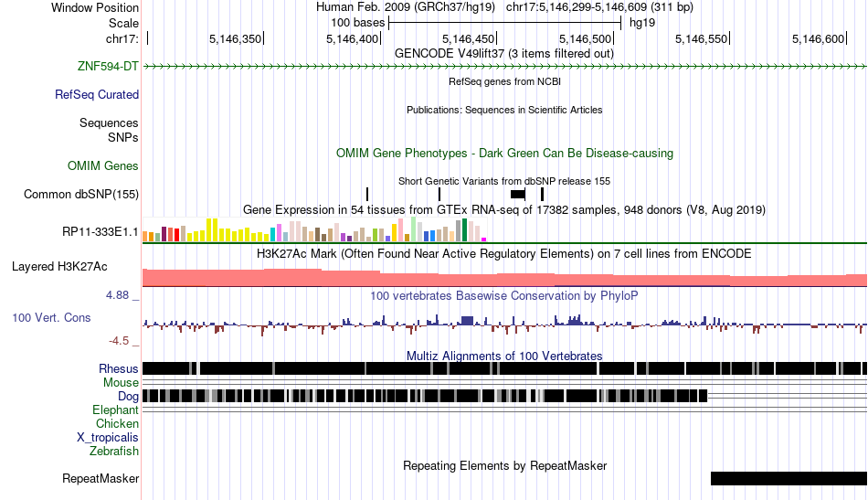Click the magenta last bar in GTEx chart
Viewport: 868px width, 500px height.
tap(483, 239)
